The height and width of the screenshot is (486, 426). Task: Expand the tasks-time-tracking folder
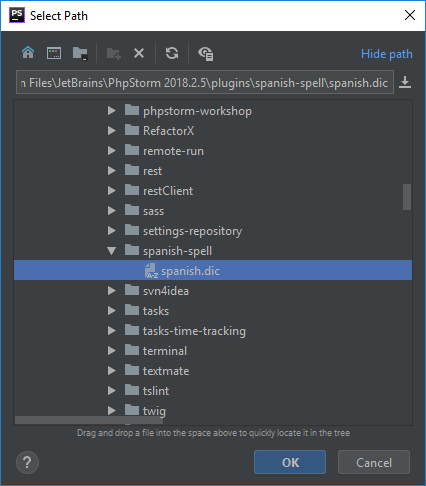112,331
